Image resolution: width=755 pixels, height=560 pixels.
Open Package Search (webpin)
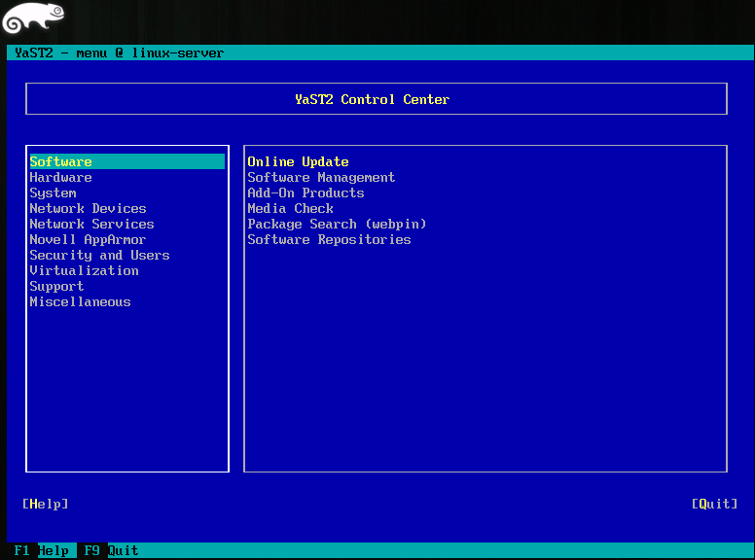pos(337,225)
